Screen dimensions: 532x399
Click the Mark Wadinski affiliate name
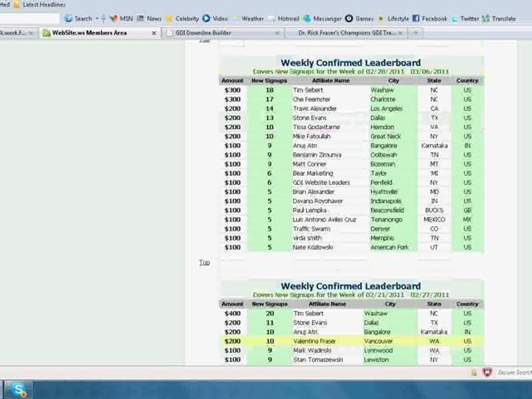[312, 350]
